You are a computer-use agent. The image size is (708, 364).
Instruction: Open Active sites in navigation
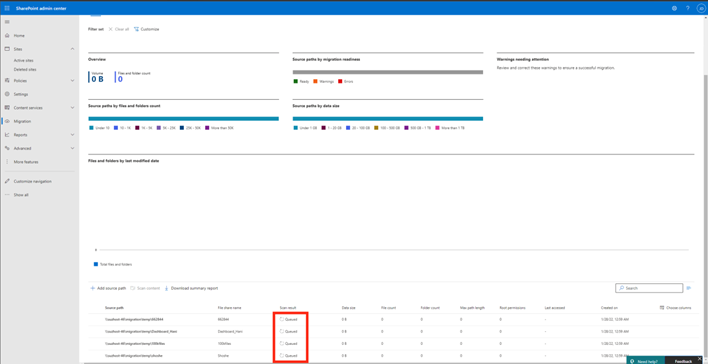[x=23, y=60]
